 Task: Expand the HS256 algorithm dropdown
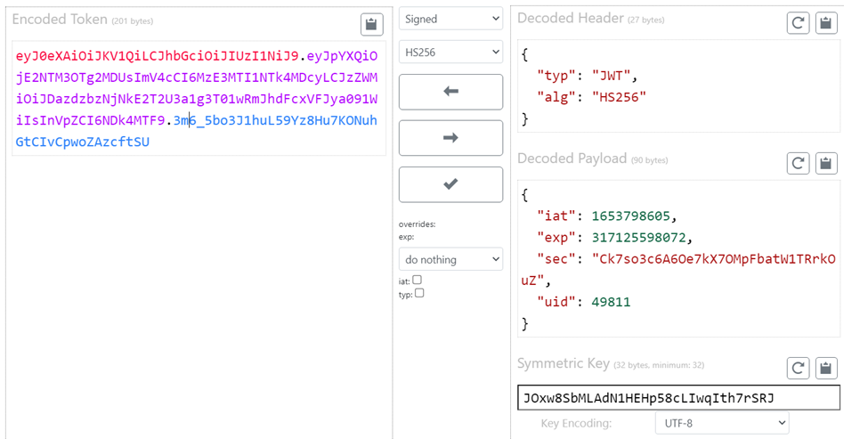tap(450, 53)
